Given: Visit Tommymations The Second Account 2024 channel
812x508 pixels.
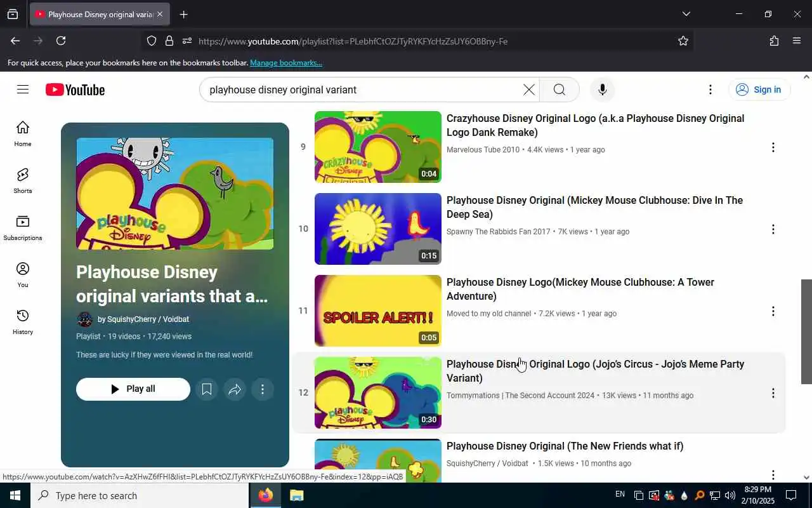Looking at the screenshot, I should [x=520, y=396].
